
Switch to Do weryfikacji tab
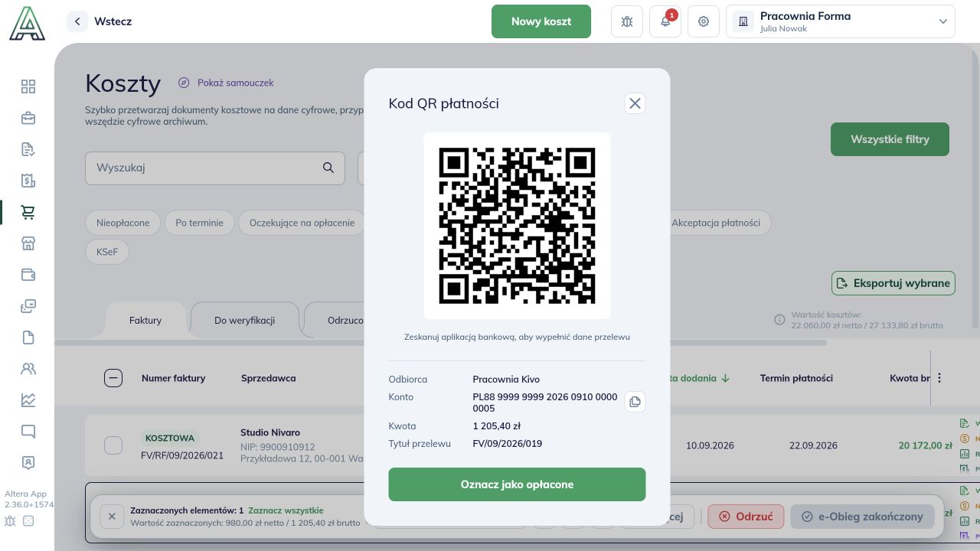click(x=244, y=320)
